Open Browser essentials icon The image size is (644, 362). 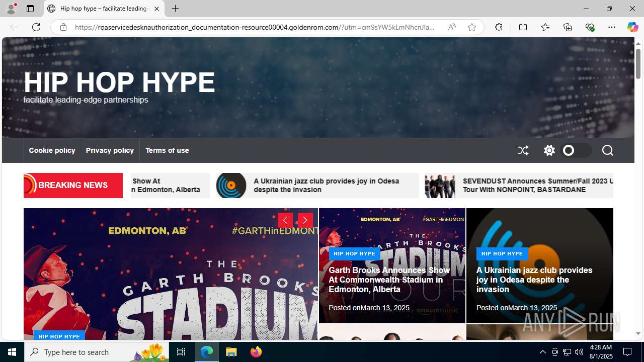click(x=590, y=27)
